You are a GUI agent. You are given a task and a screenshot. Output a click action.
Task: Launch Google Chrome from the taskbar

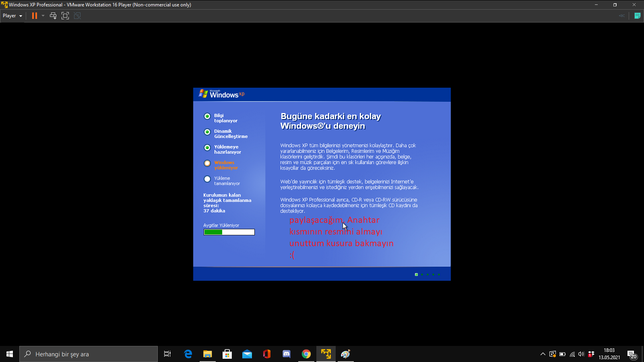tap(306, 354)
